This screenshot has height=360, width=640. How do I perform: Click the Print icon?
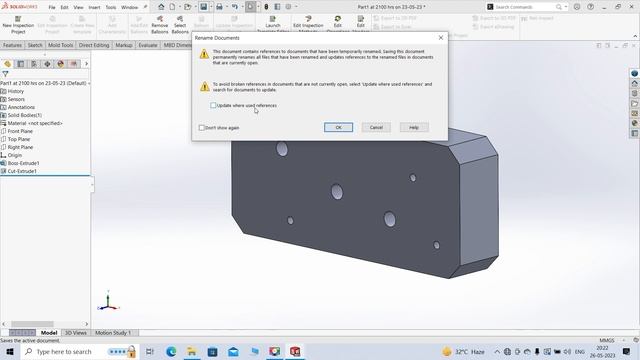[x=219, y=7]
